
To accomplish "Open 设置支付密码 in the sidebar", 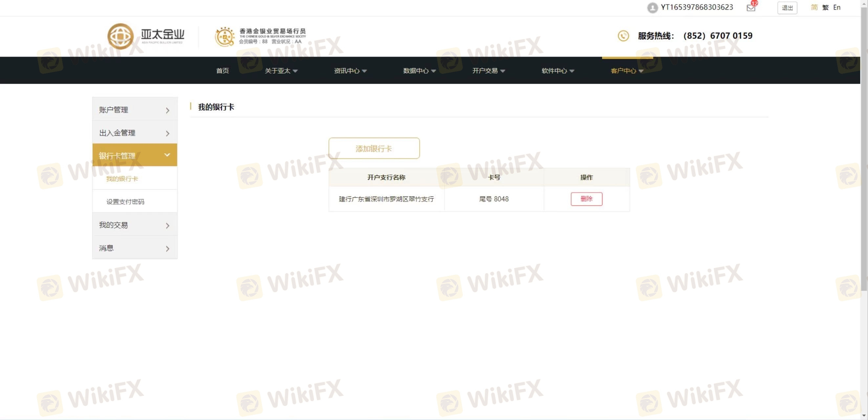I will pos(125,201).
